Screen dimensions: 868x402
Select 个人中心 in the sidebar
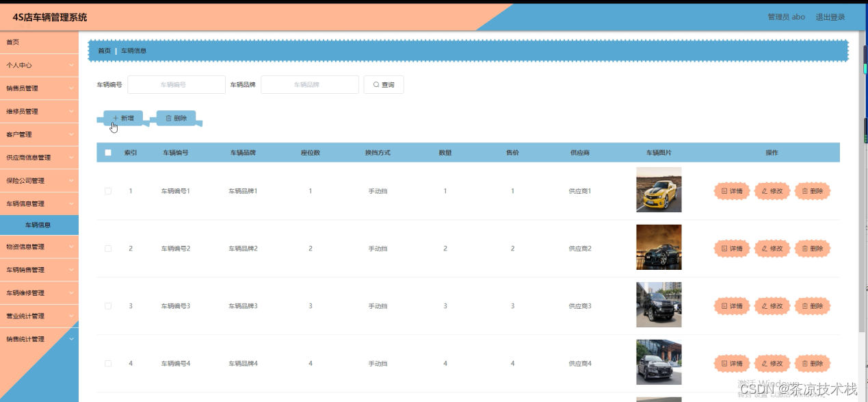[x=39, y=64]
